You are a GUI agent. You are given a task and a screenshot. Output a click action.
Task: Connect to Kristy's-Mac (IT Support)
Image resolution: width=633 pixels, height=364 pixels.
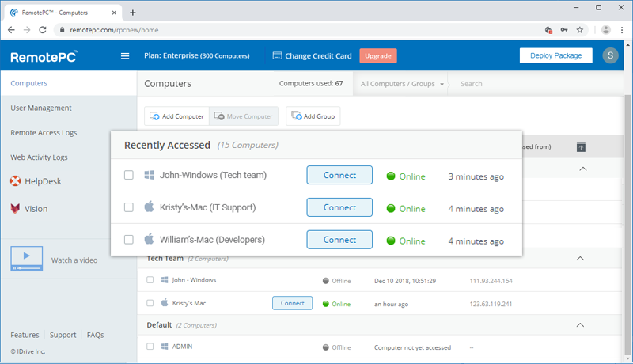click(339, 207)
